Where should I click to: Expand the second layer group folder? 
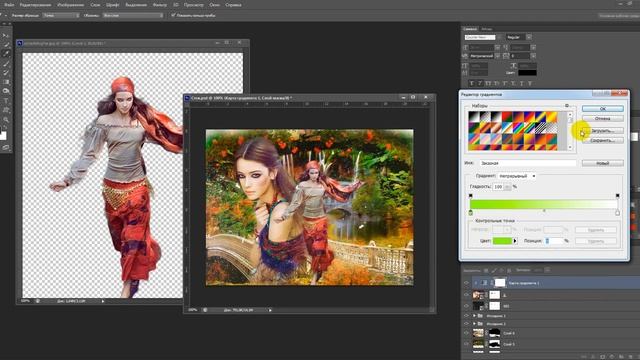pyautogui.click(x=474, y=324)
